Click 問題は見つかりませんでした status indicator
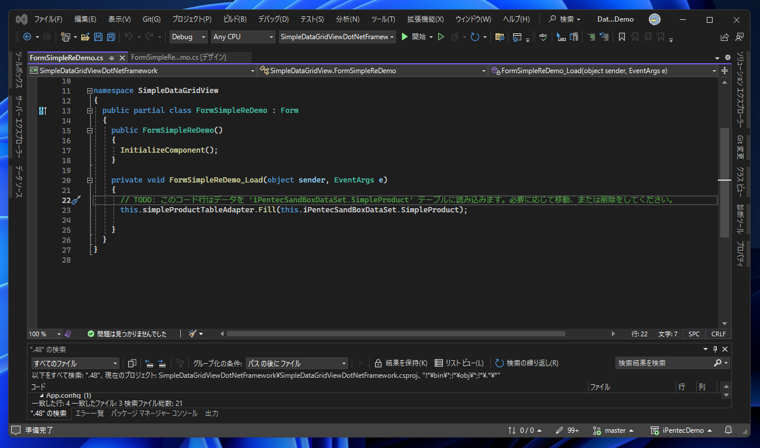This screenshot has height=448, width=760. pos(127,334)
